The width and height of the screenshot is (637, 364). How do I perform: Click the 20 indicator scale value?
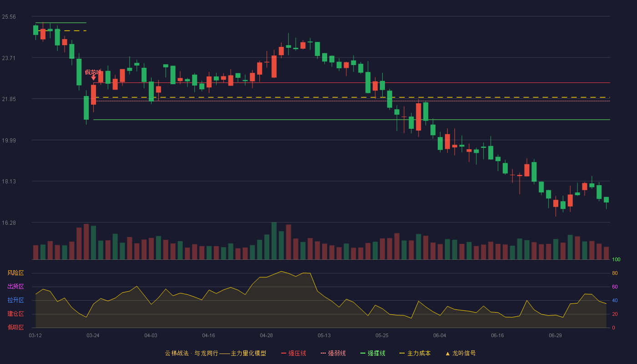(x=615, y=314)
